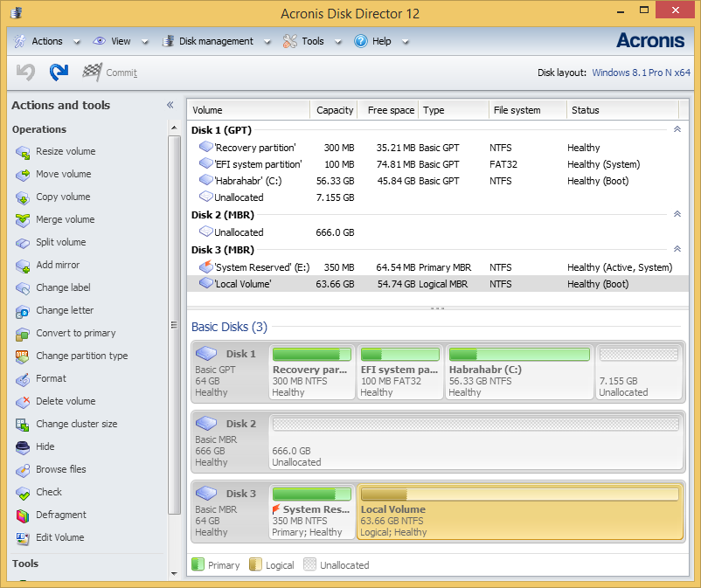Select 7.155 GB Unallocated block on Disk 1

click(639, 372)
